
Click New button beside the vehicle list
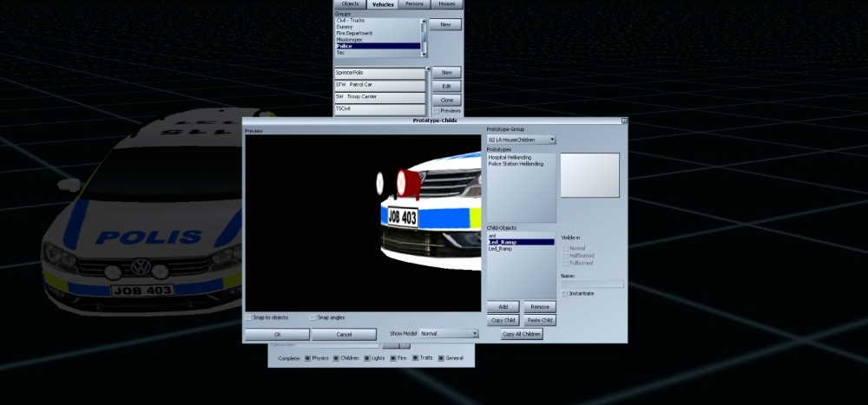(x=446, y=73)
